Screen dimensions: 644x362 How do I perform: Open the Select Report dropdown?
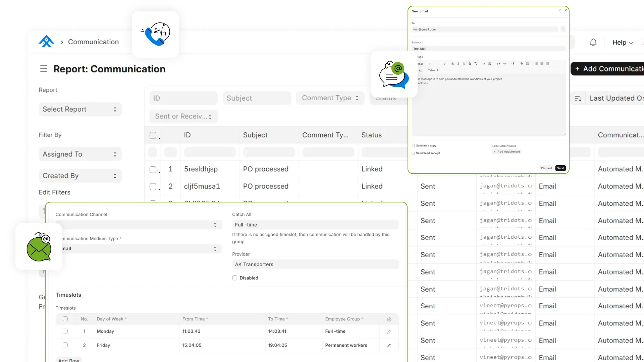80,109
